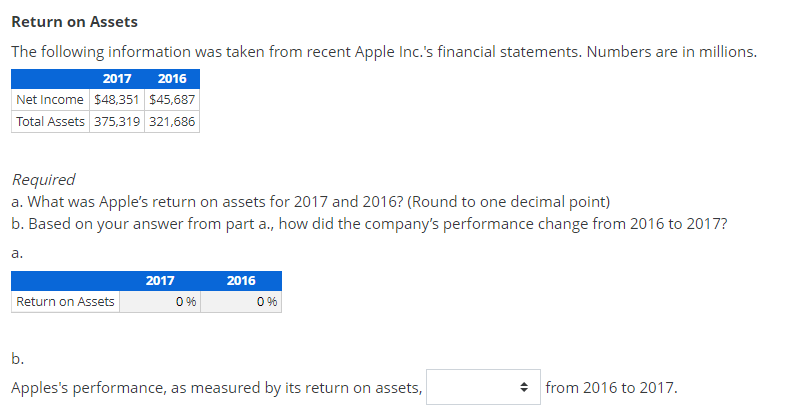Click the 'Return on Assets' page heading
This screenshot has height=413, width=807.
(75, 21)
